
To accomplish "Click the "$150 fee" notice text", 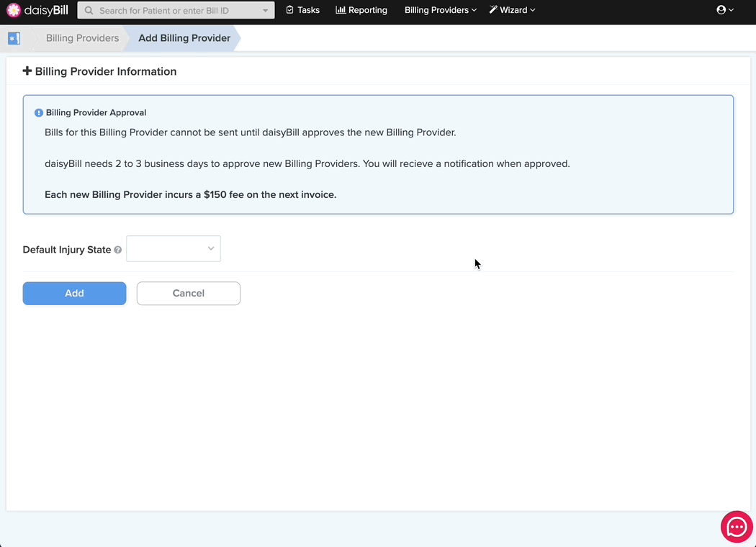I will [x=191, y=195].
